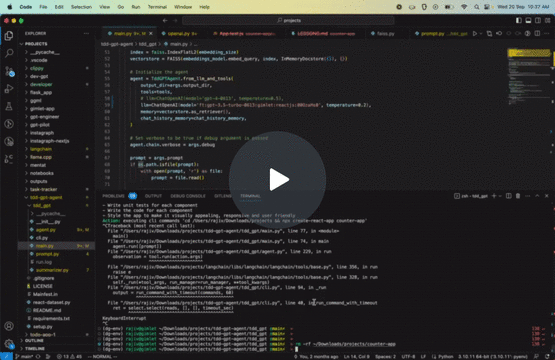Open Spotlight search in macOS menu bar
This screenshot has width=555, height=360.
[x=477, y=7]
